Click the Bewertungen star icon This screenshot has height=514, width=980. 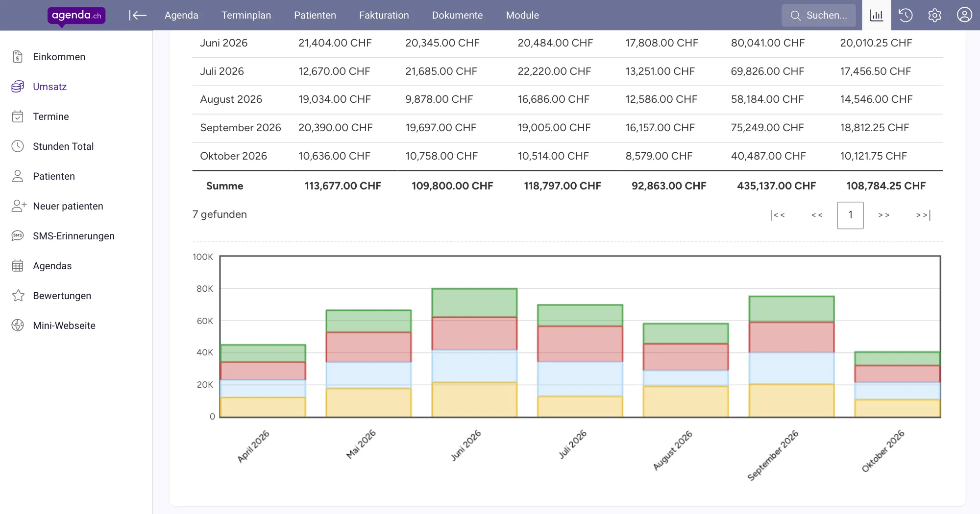[x=18, y=296]
